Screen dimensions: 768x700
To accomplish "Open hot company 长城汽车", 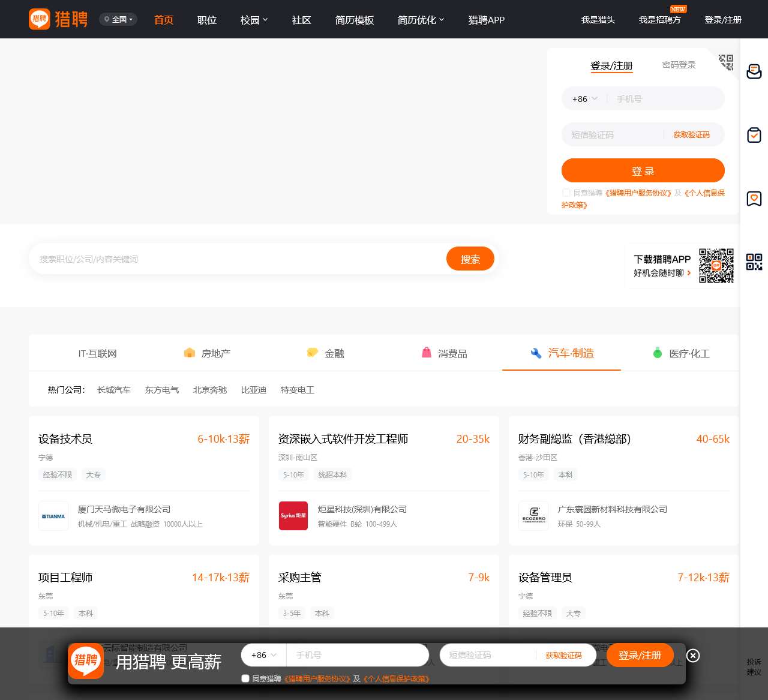I will (x=114, y=390).
